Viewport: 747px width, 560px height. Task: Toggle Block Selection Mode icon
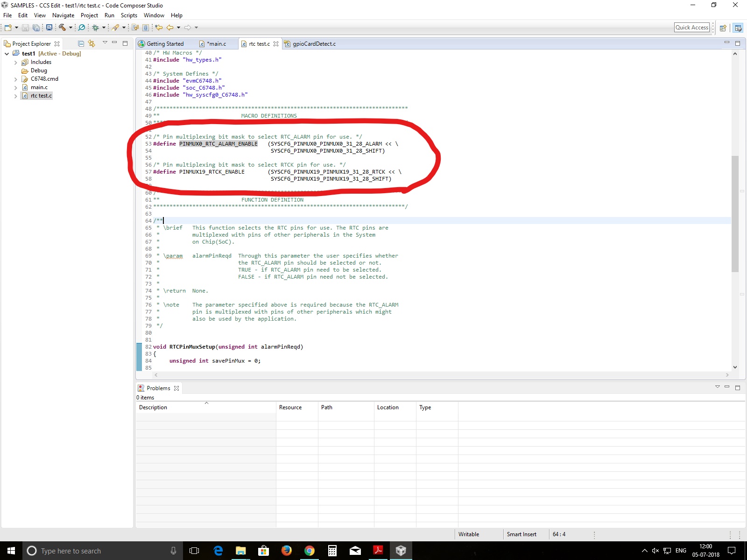tap(146, 28)
